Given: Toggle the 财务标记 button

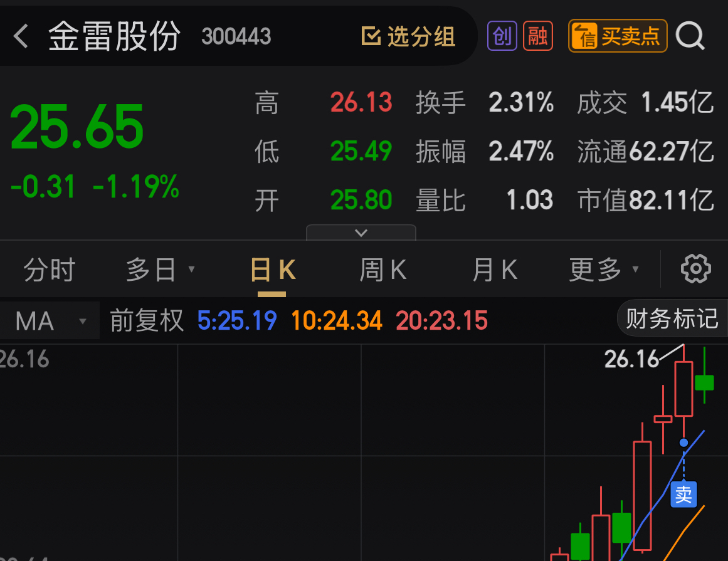Looking at the screenshot, I should click(672, 319).
